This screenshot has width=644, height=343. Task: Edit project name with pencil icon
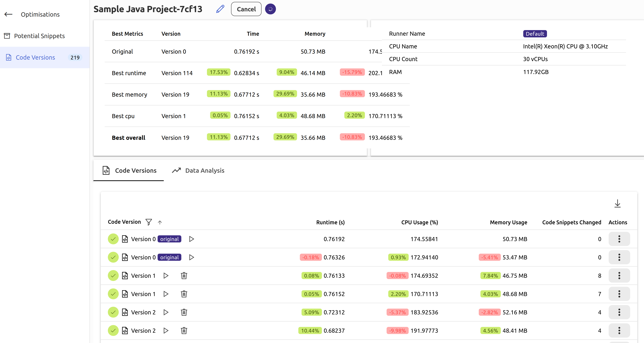[x=220, y=9]
